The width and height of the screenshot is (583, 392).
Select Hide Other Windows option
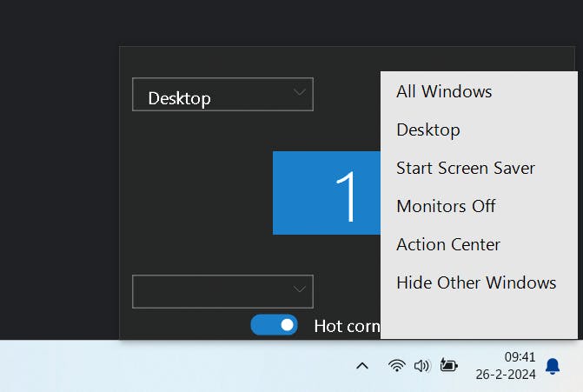(x=476, y=282)
